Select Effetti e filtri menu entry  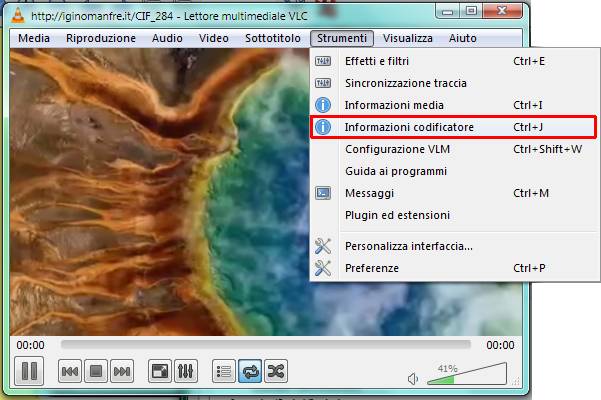[454, 61]
